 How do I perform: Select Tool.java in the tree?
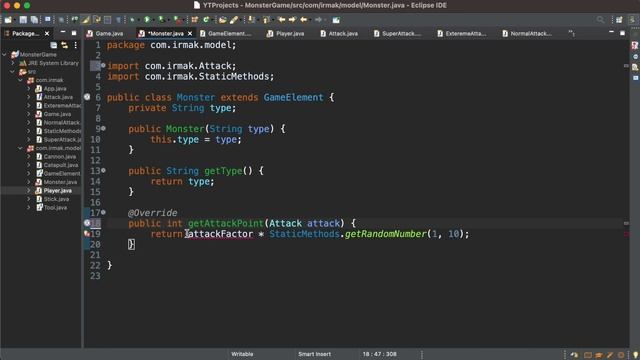[x=55, y=208]
